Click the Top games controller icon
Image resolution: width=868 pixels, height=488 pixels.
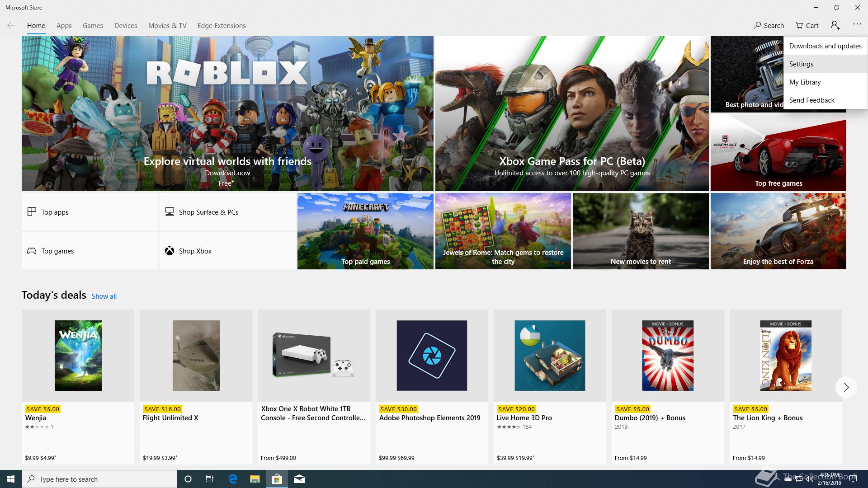(x=32, y=251)
